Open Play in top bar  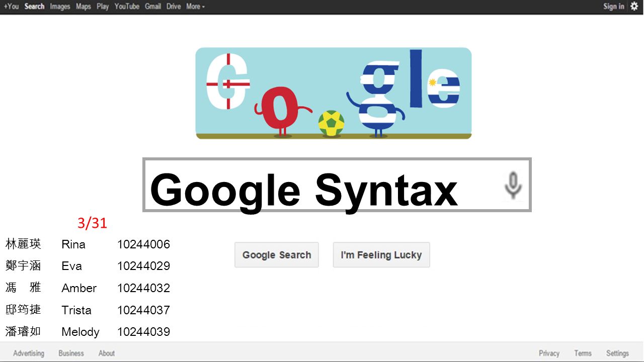click(x=103, y=7)
